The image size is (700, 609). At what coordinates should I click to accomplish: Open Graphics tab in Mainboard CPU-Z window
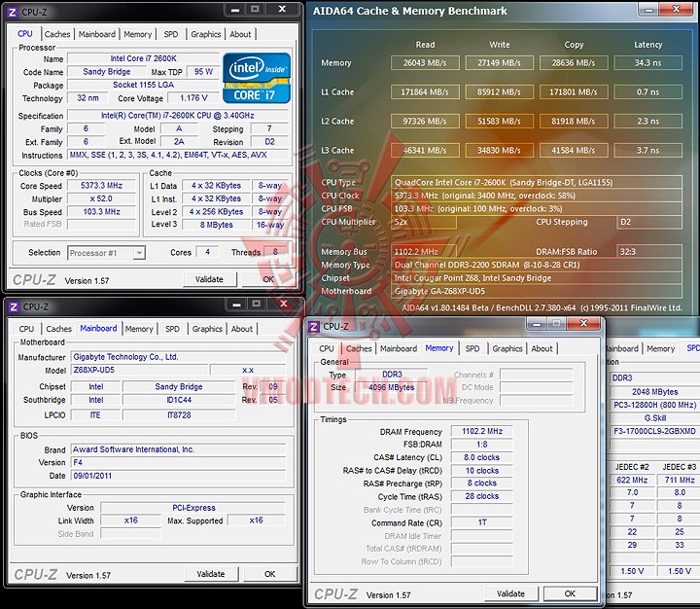point(207,329)
